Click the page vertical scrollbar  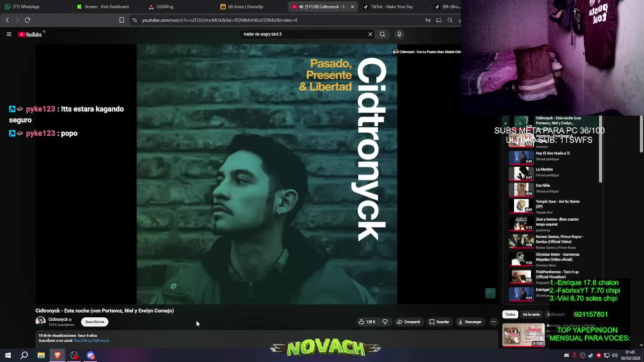coord(641,134)
